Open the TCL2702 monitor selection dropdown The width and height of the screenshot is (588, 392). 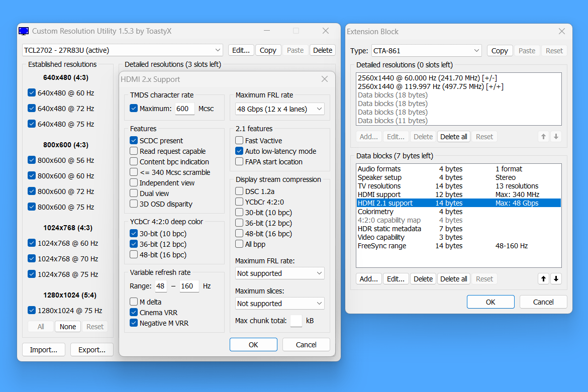pos(123,50)
